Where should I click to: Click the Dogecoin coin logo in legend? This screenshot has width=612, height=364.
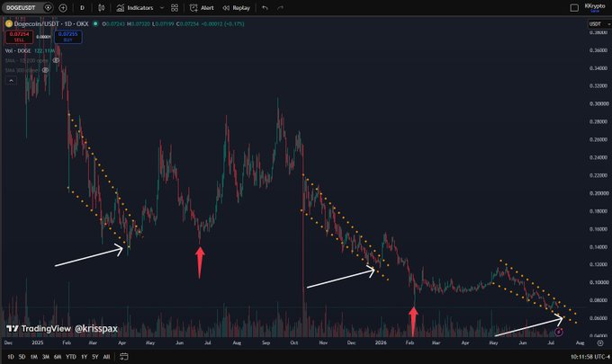(x=9, y=23)
